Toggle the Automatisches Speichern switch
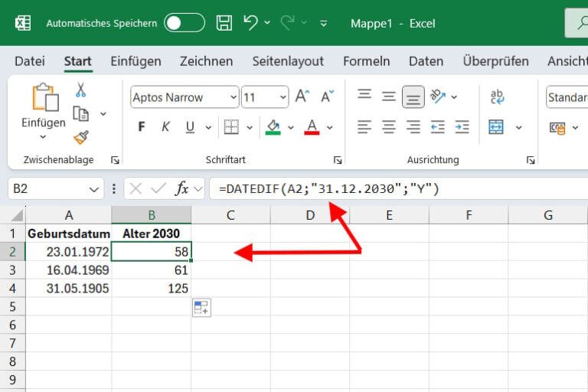The image size is (588, 392). pyautogui.click(x=184, y=23)
